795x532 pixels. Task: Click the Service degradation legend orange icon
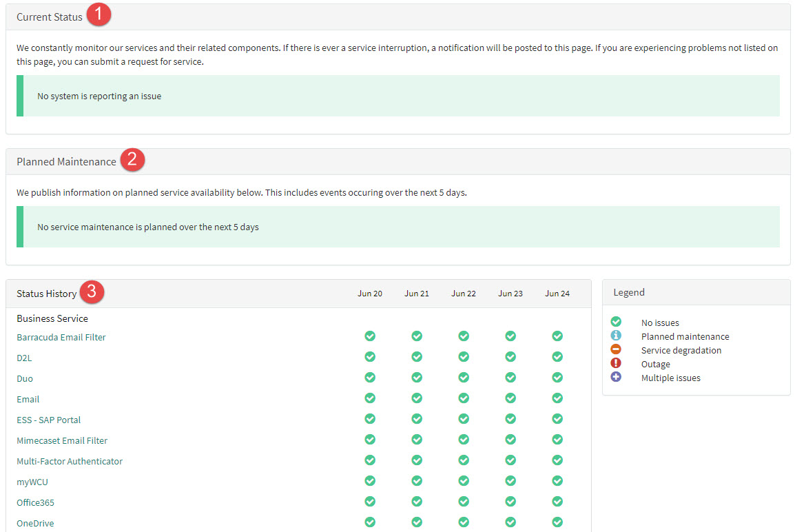click(616, 349)
